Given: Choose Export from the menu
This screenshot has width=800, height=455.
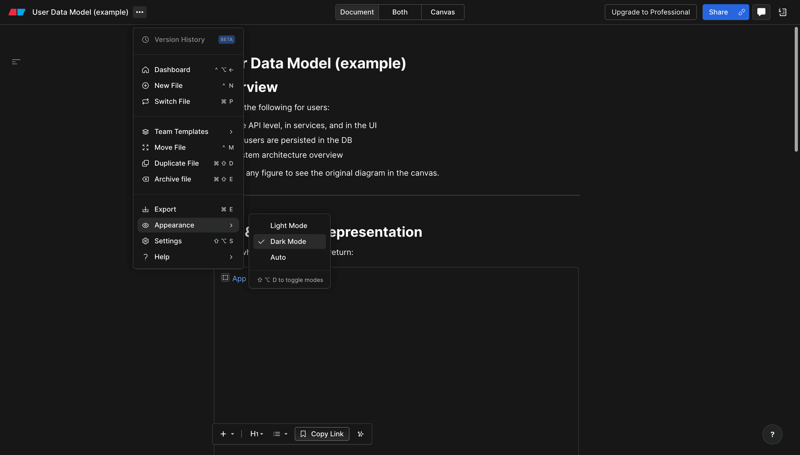Looking at the screenshot, I should [x=188, y=209].
